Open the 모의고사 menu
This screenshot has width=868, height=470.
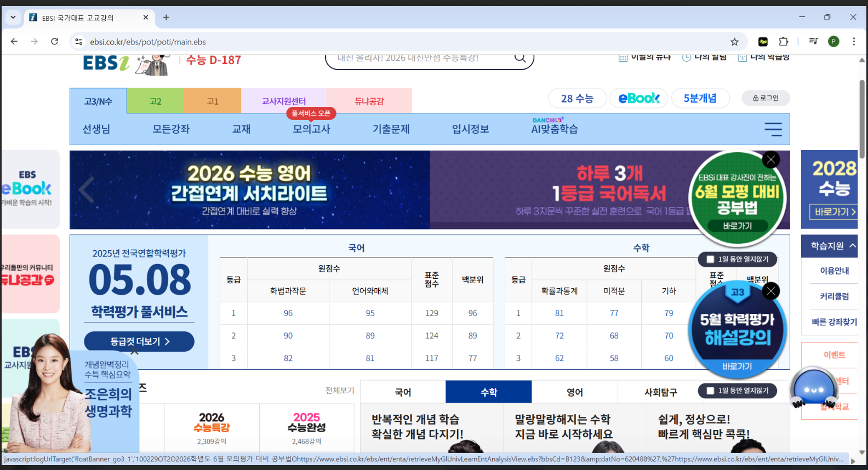click(x=311, y=129)
